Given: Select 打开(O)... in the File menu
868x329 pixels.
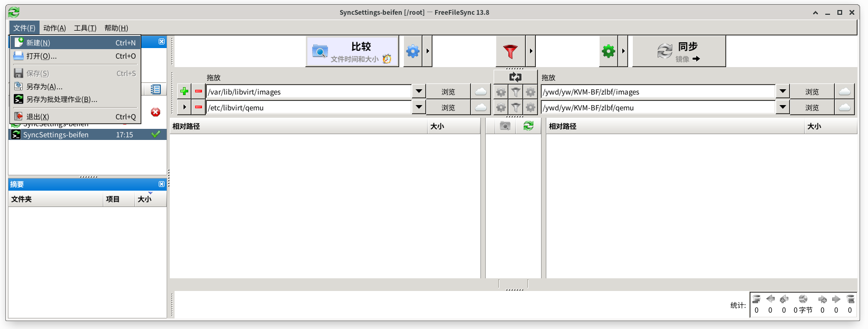Looking at the screenshot, I should click(x=42, y=56).
